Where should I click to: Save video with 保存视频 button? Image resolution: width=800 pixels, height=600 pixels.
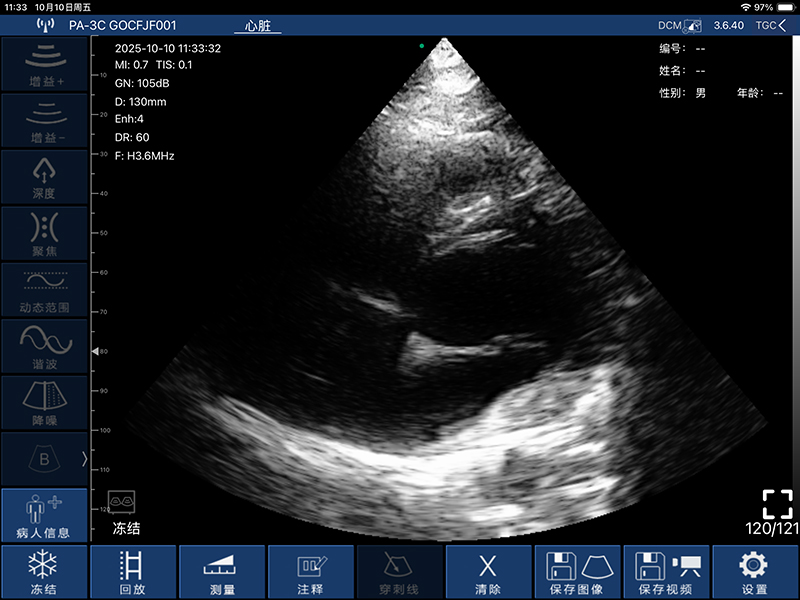coord(666,572)
